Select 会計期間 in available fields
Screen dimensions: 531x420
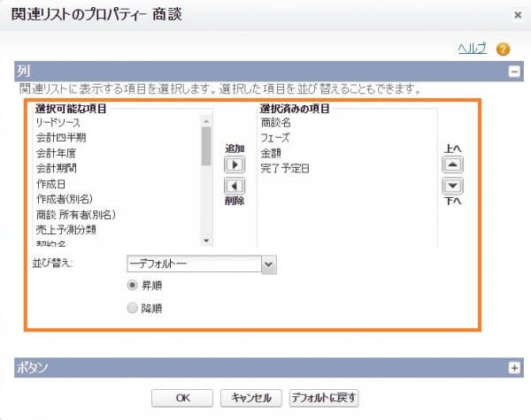pyautogui.click(x=56, y=168)
